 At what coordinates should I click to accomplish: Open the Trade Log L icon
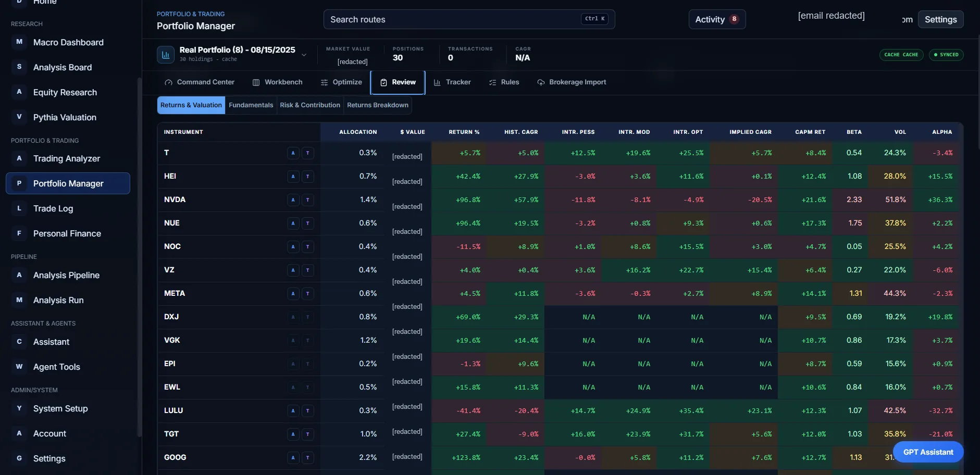click(x=19, y=208)
